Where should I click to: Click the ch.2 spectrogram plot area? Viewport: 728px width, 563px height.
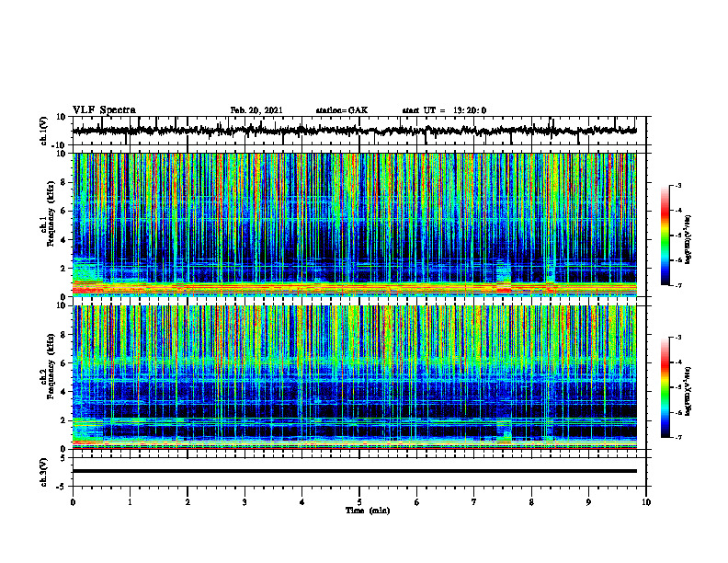[x=355, y=377]
